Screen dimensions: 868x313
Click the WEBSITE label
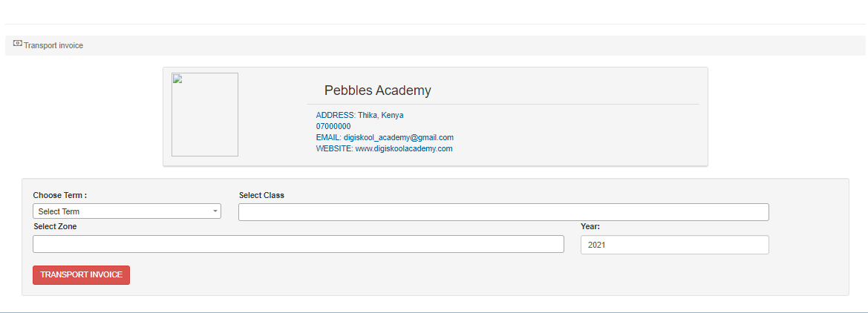point(334,149)
